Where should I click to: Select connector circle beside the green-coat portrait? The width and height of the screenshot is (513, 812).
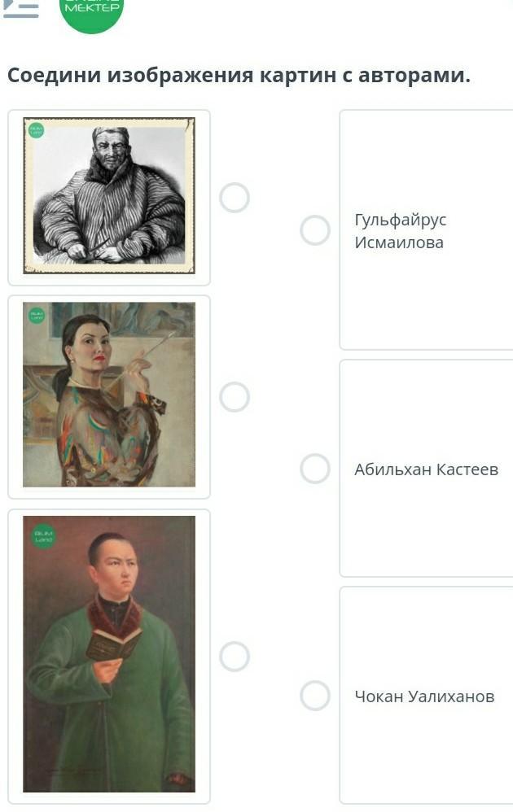coord(235,656)
